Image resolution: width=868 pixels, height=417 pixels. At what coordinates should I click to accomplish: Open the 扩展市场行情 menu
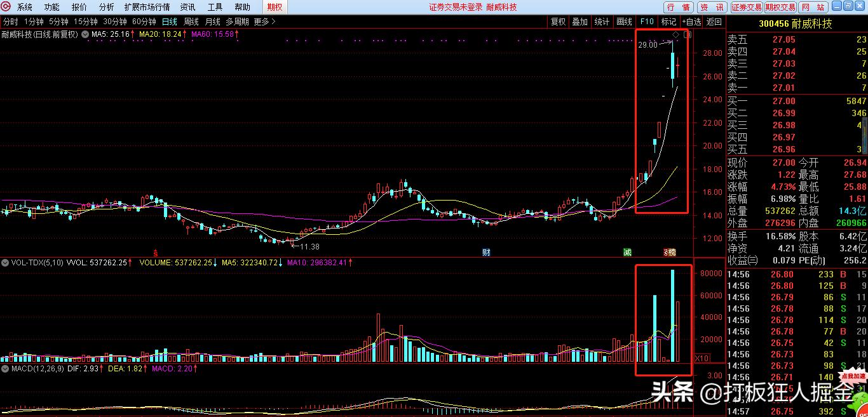(x=147, y=7)
